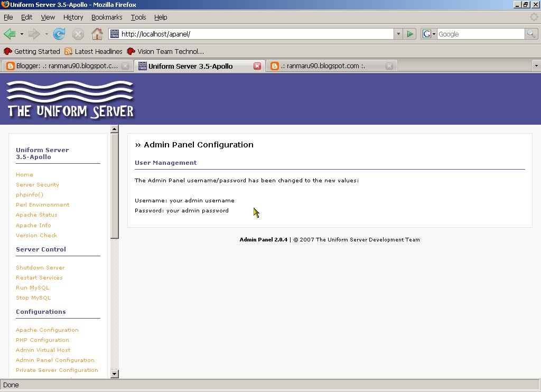Screen dimensions: 541x392
Task: Open the Apache Info link
Action: [x=33, y=226]
